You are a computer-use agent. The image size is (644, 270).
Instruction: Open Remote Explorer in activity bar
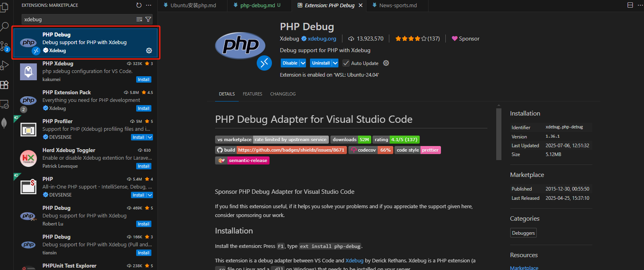pyautogui.click(x=4, y=104)
